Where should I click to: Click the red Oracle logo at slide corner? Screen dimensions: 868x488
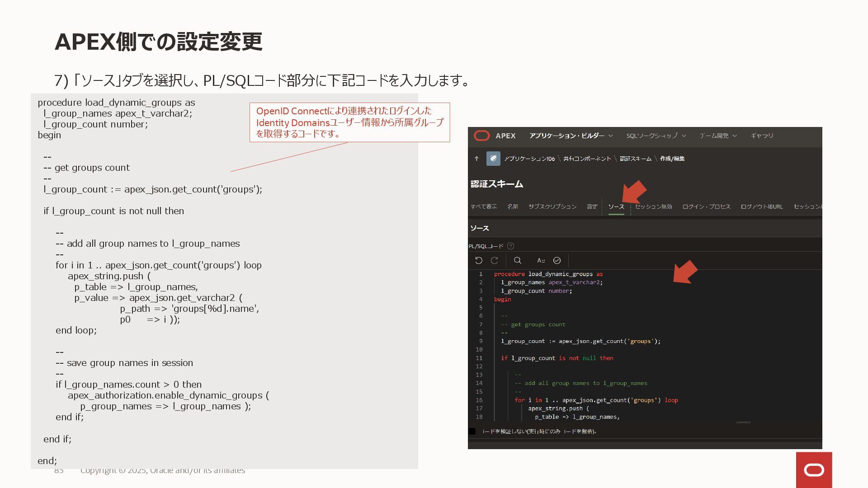pos(814,470)
